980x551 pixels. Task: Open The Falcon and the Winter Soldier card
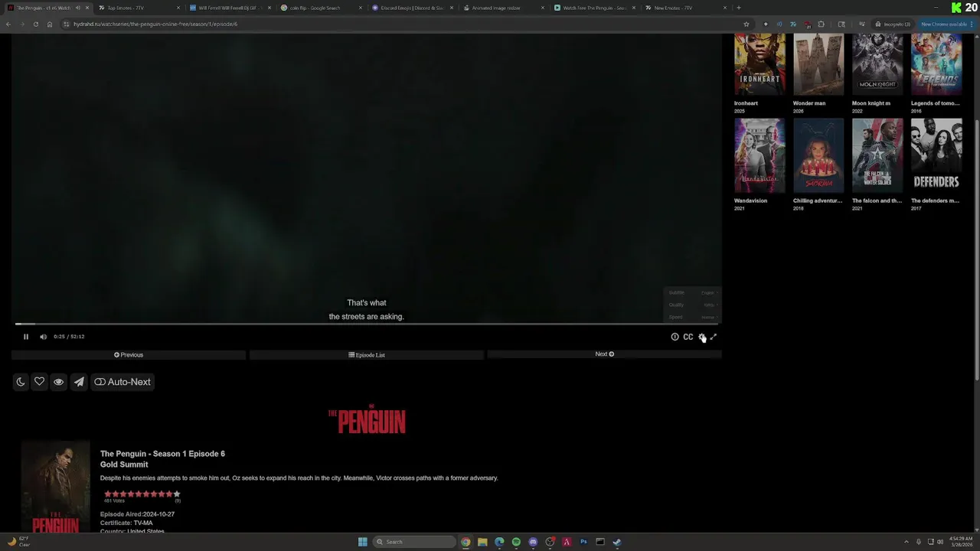coord(877,165)
